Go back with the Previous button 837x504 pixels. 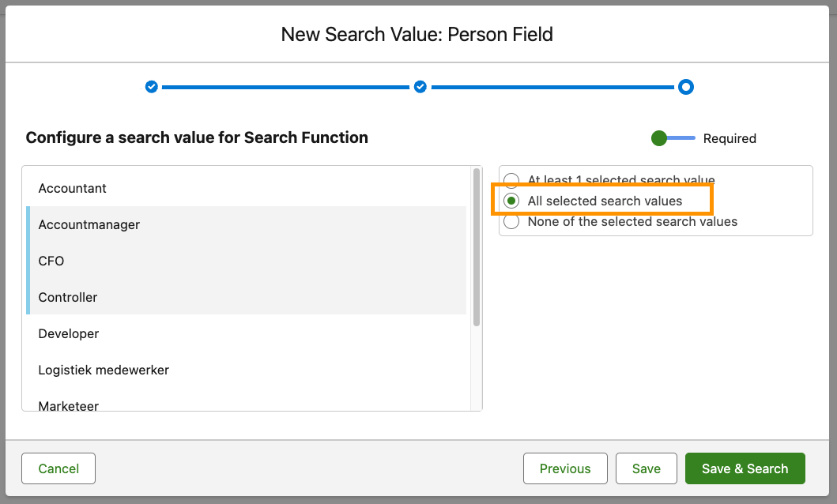[565, 468]
